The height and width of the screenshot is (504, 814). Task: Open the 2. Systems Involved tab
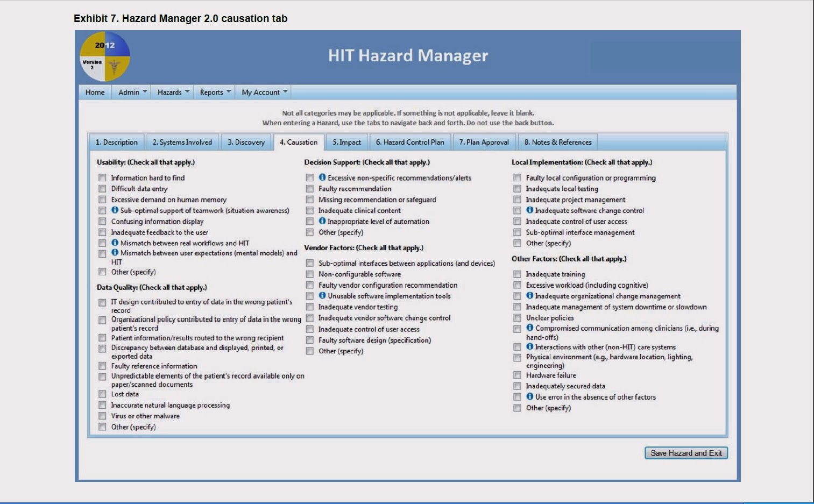(x=182, y=142)
